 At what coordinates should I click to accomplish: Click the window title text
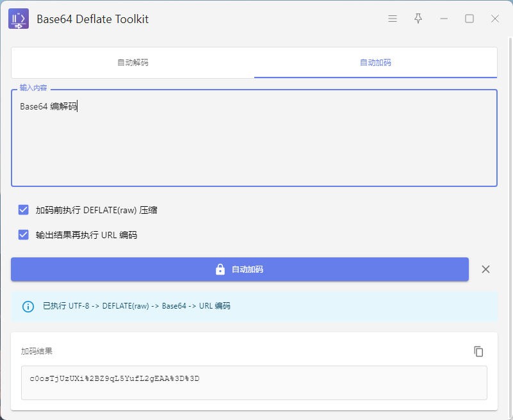[92, 19]
